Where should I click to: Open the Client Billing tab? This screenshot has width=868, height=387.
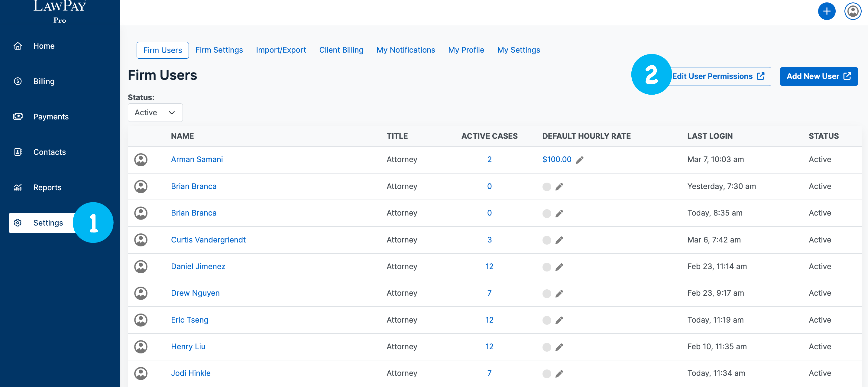pos(341,50)
